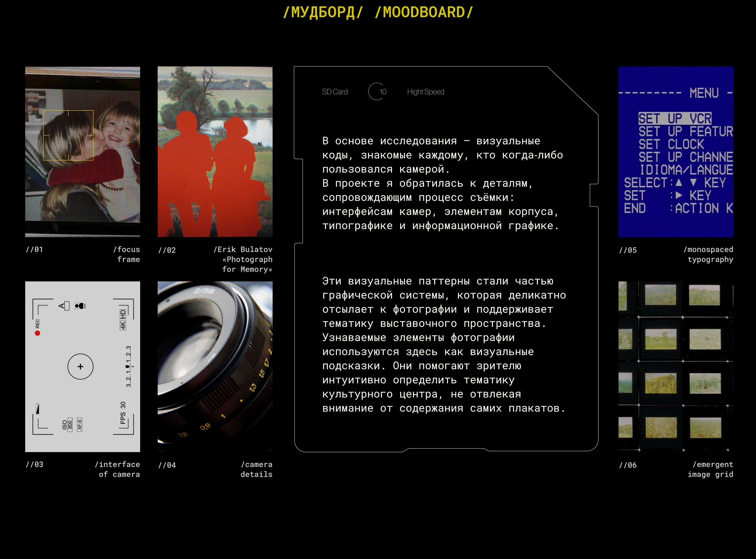Viewport: 756px width, 559px height.
Task: Click paragraph starting 'В основе исследования'
Action: click(x=442, y=183)
